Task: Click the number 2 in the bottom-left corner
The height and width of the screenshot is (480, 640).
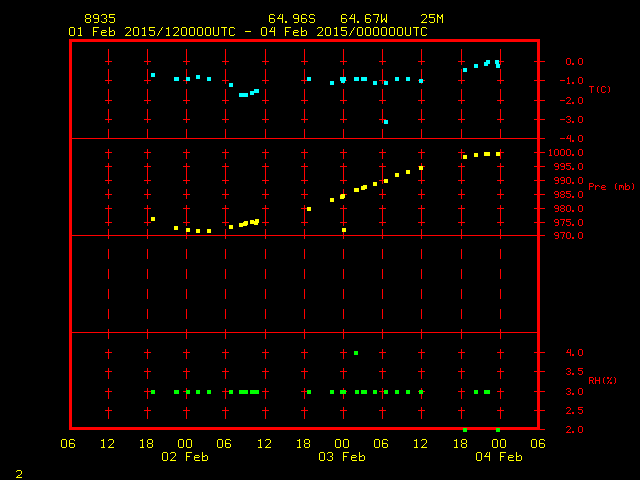Action: (x=18, y=472)
